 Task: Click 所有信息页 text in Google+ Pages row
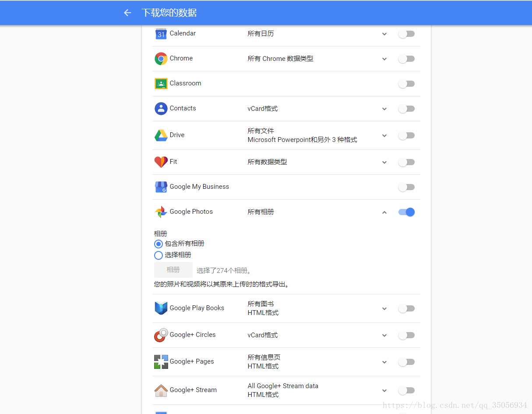(x=264, y=357)
